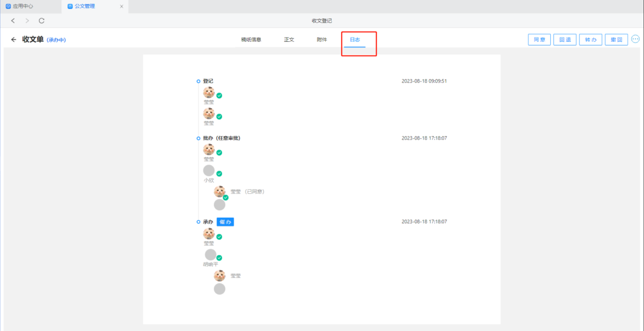Click the 批办 timeline node marker

pyautogui.click(x=198, y=138)
